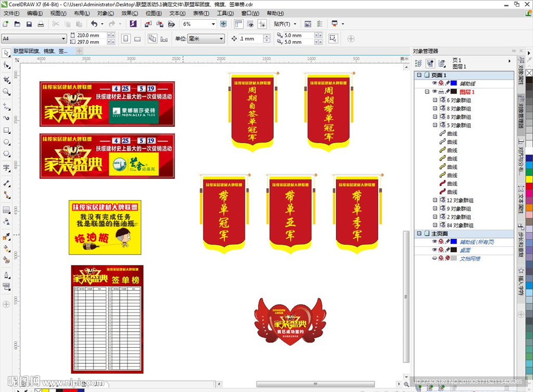Open the 位图(B) menu

tap(154, 13)
